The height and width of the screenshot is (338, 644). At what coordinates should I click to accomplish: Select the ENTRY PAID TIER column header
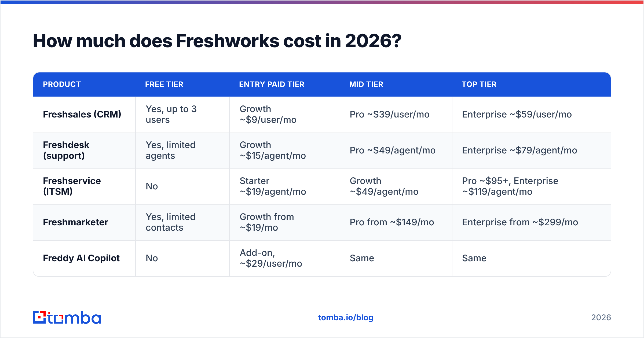[272, 84]
